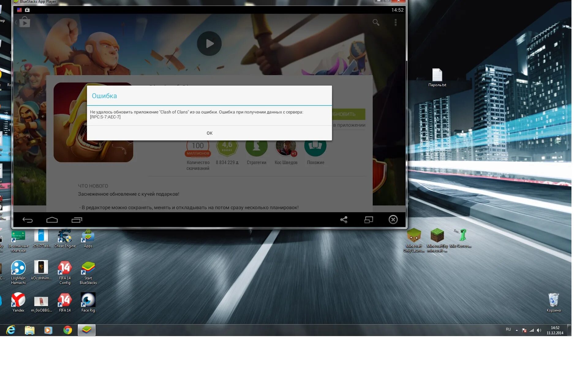Tap the Clash of Clans app icon

tap(93, 122)
